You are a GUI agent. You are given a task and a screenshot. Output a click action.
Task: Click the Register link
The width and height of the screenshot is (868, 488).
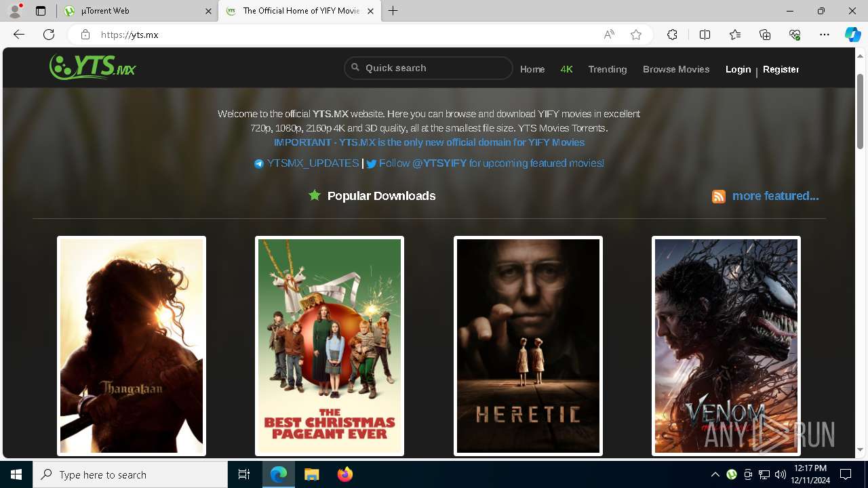pos(781,69)
